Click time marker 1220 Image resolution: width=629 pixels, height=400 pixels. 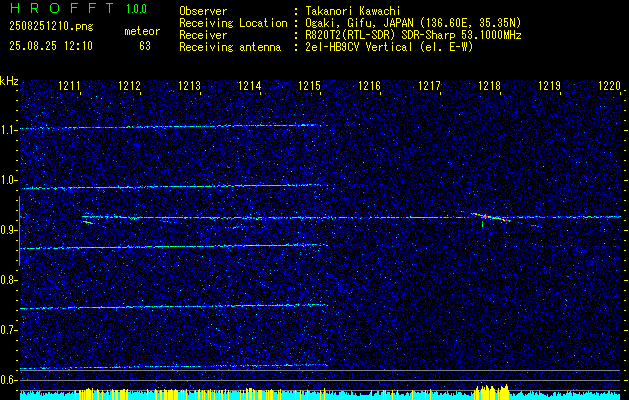point(610,85)
